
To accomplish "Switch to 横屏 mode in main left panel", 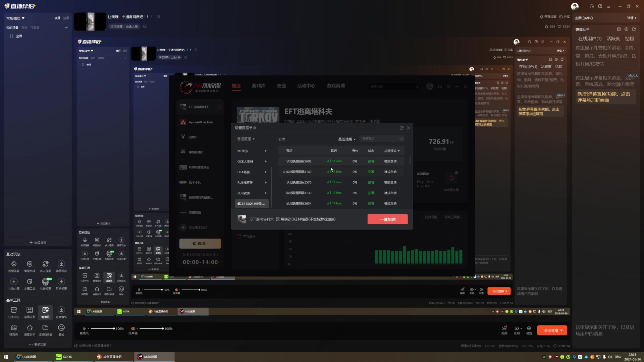I will click(x=57, y=18).
